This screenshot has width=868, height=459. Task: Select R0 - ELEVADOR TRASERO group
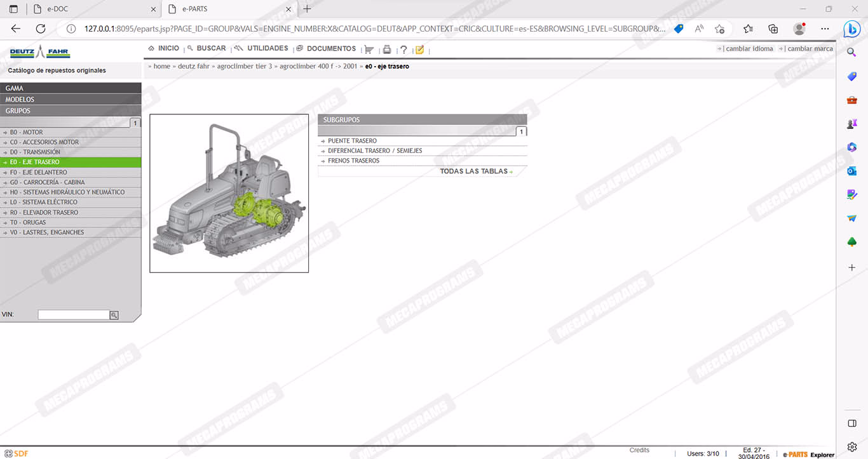click(71, 213)
